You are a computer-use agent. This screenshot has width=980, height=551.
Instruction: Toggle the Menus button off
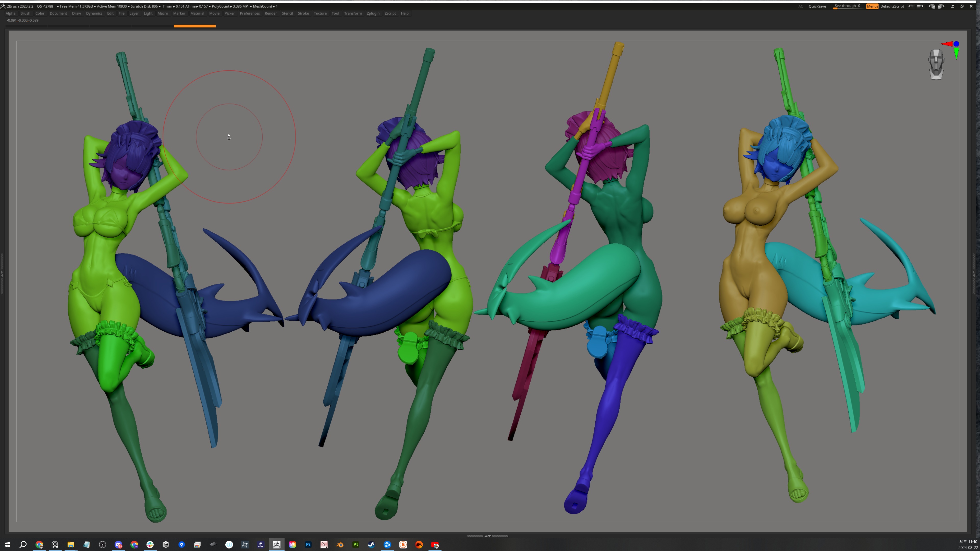pyautogui.click(x=872, y=6)
